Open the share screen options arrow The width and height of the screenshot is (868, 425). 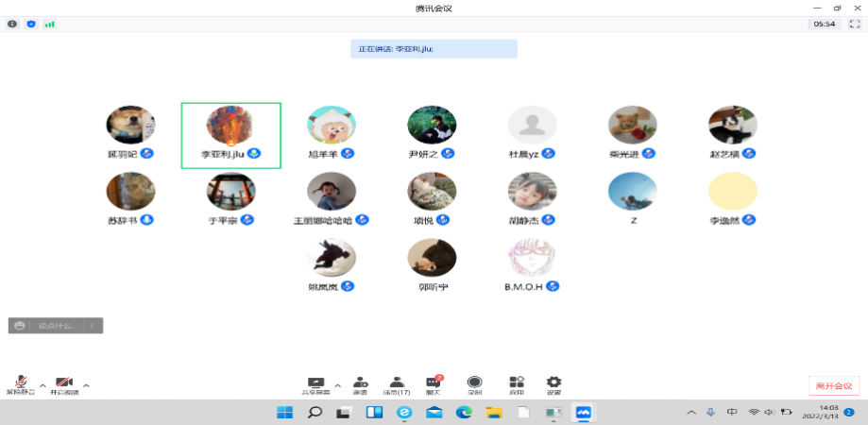pos(337,384)
